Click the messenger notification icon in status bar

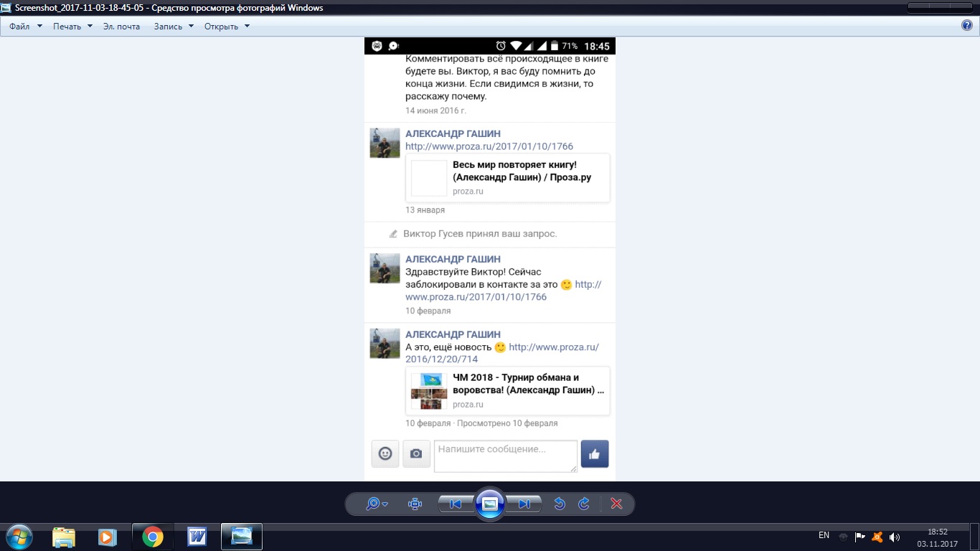[x=394, y=46]
